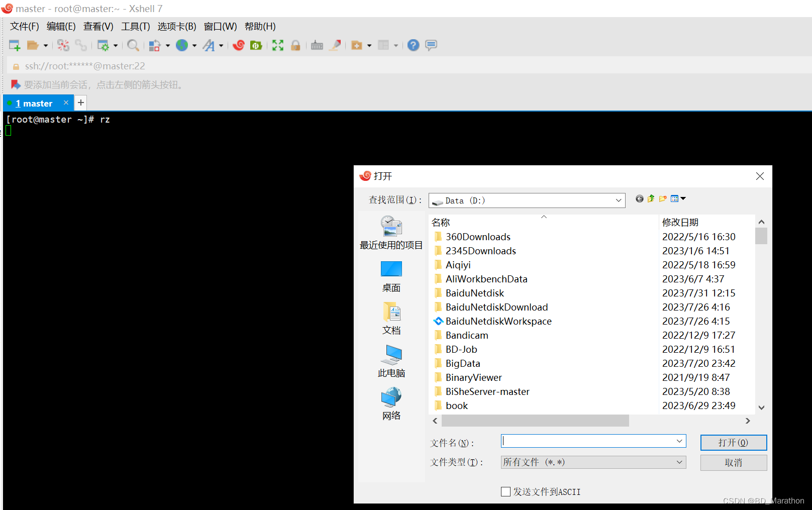Sort by the 修改日期 column header
This screenshot has height=510, width=812.
pos(706,222)
